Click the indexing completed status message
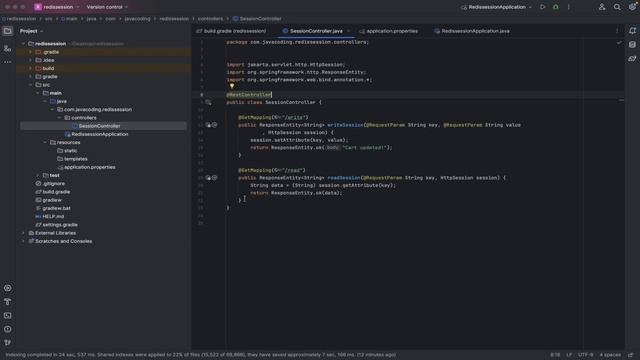The height and width of the screenshot is (360, 640). [200, 355]
